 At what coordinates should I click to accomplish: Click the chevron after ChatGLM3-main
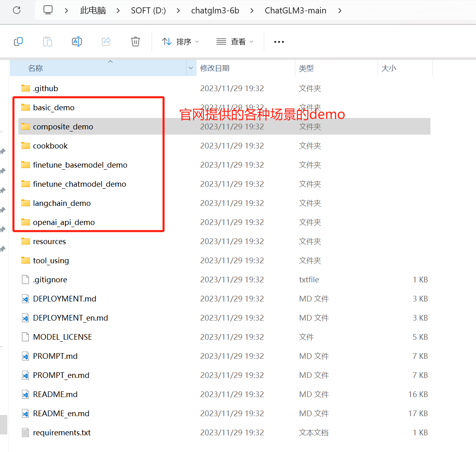point(340,11)
